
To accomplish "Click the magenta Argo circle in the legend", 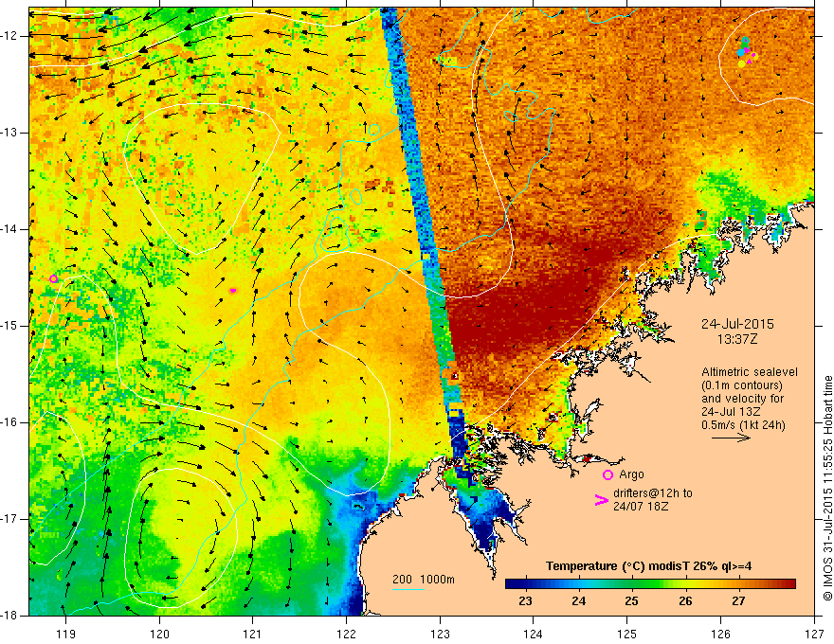I will click(607, 474).
